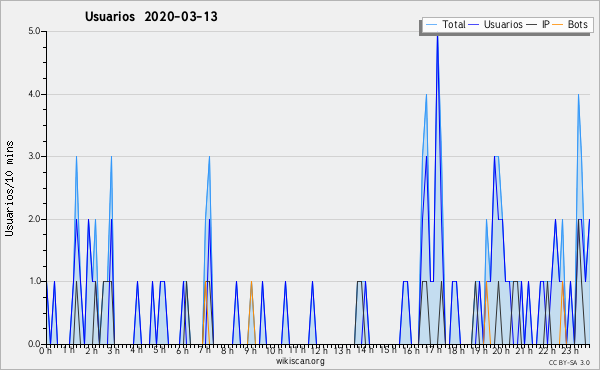Click the '3.0' y-axis value
Image resolution: width=600 pixels, height=370 pixels.
coord(34,156)
